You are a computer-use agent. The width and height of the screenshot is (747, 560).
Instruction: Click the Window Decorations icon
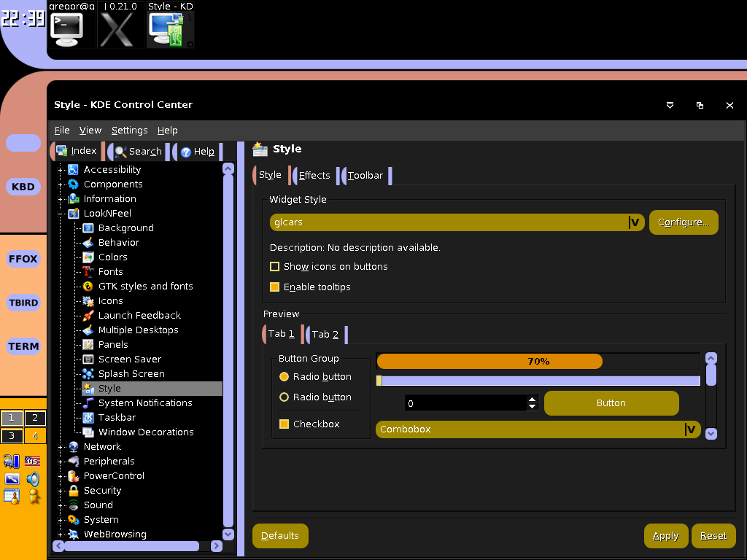click(x=88, y=432)
